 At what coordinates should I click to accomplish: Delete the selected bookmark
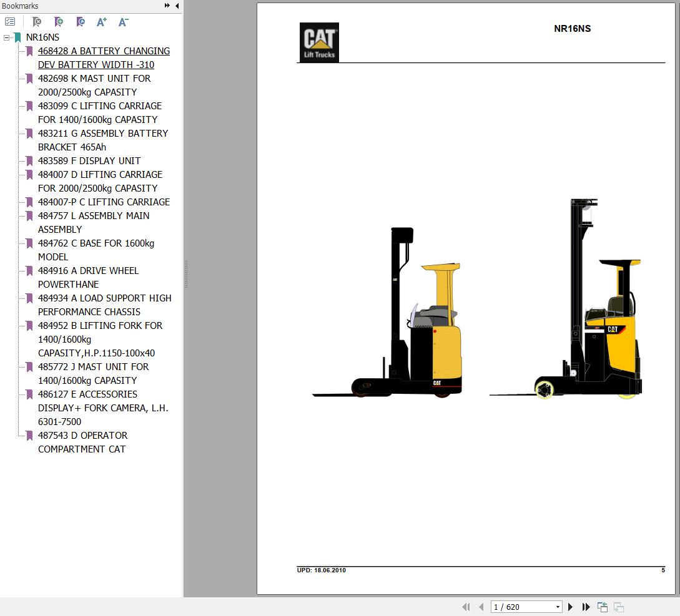point(37,22)
